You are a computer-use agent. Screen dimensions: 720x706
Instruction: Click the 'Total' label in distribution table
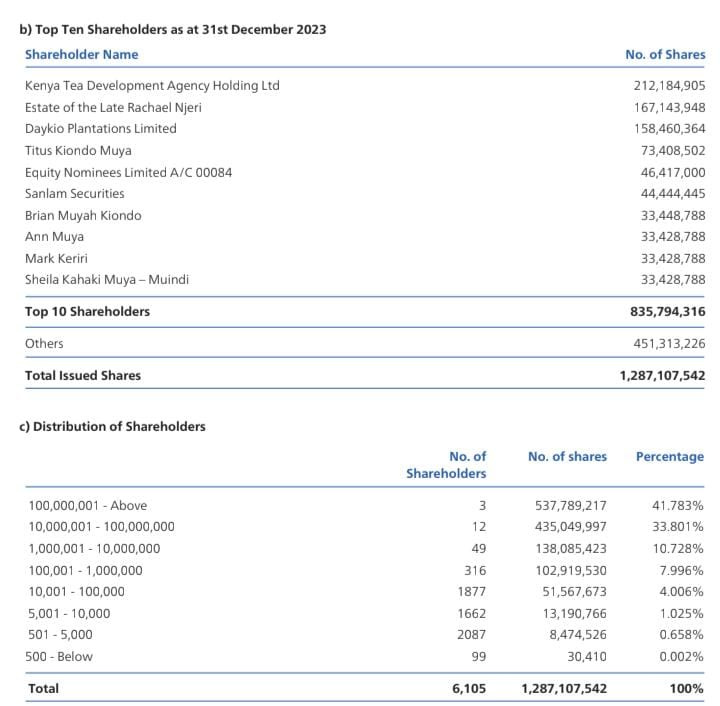point(44,689)
